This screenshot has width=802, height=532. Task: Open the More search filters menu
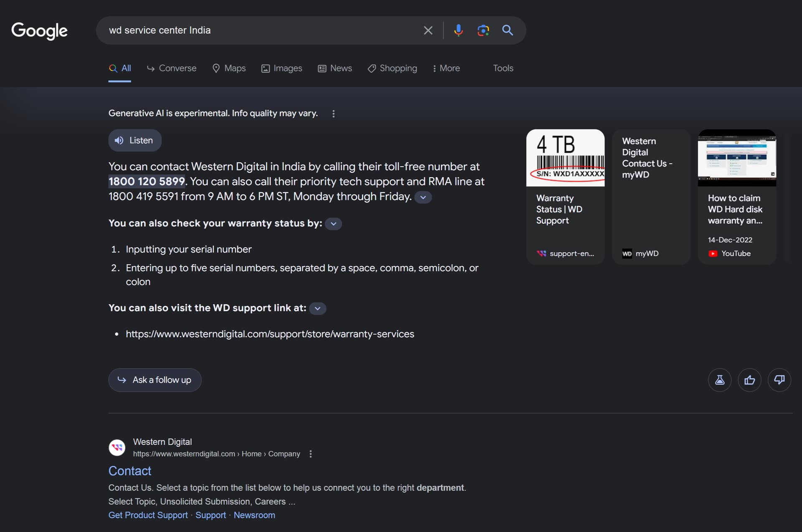coord(446,68)
